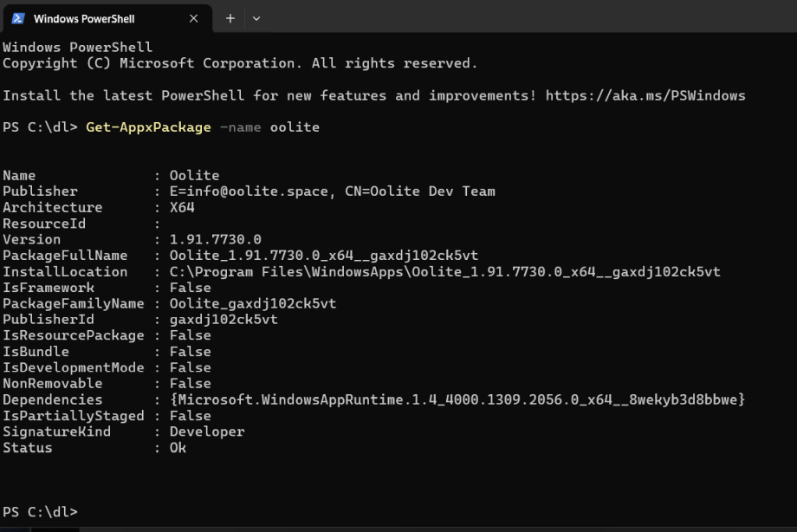Click the Get-AppxPackage command text
This screenshot has height=532, width=797.
[148, 127]
